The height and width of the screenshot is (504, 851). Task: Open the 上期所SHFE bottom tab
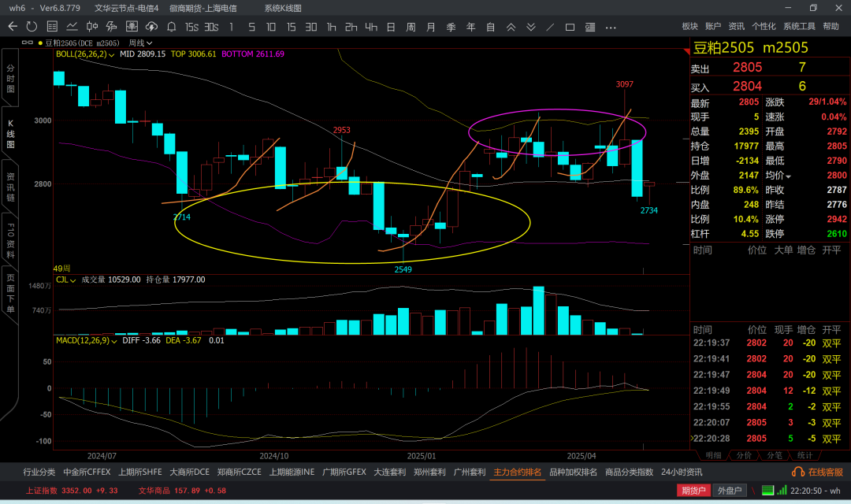click(x=140, y=472)
